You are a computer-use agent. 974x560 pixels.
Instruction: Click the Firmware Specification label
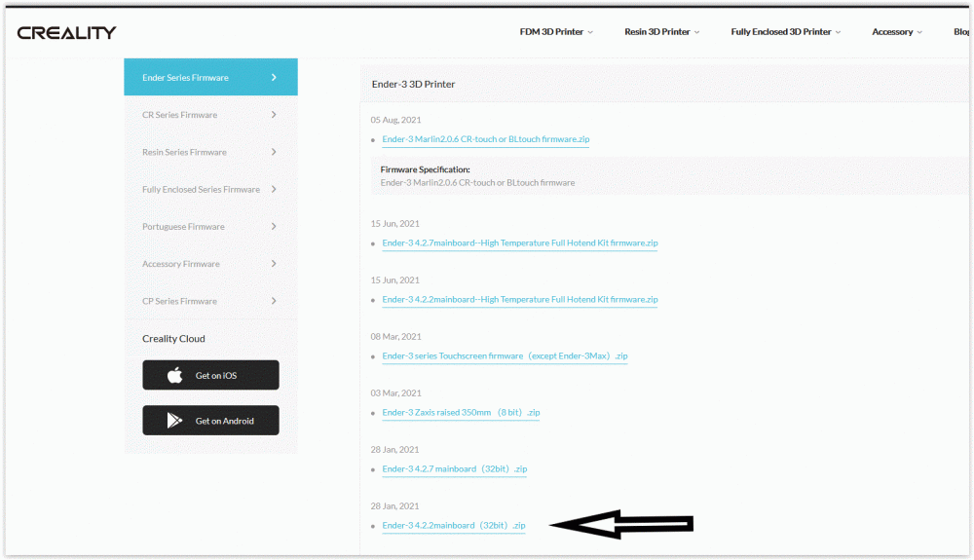point(425,169)
